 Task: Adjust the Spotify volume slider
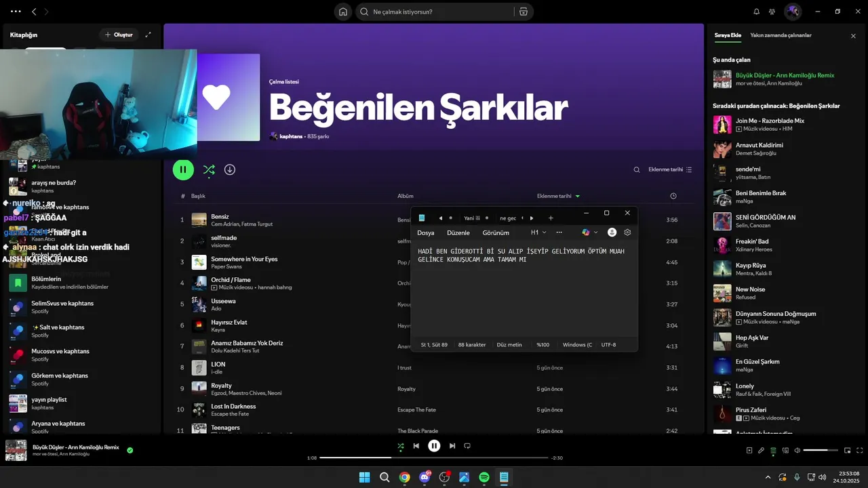(x=821, y=450)
